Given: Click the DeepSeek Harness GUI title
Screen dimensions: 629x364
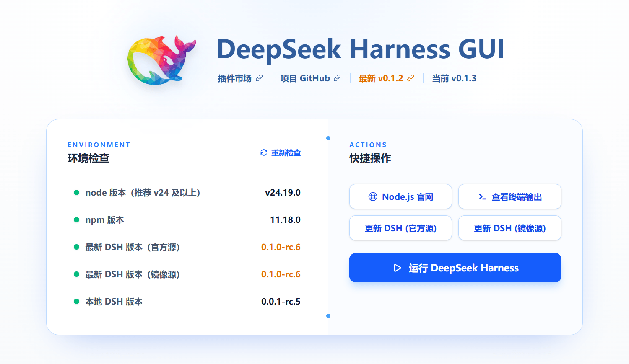Looking at the screenshot, I should point(360,49).
